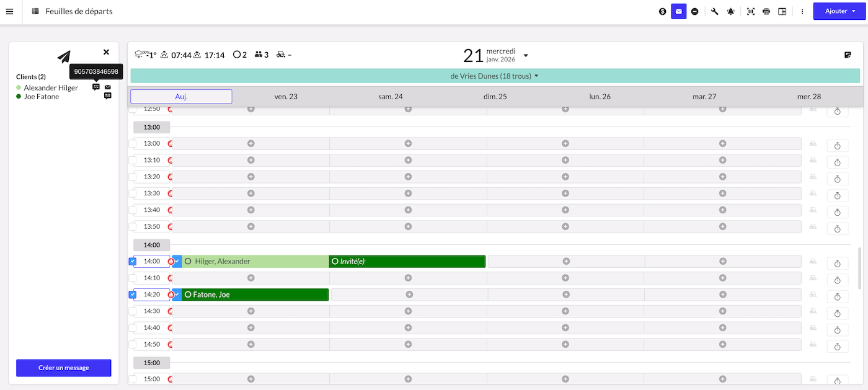Click the 15:00 hour header label
Screen dimensions: 868x390
(x=152, y=363)
